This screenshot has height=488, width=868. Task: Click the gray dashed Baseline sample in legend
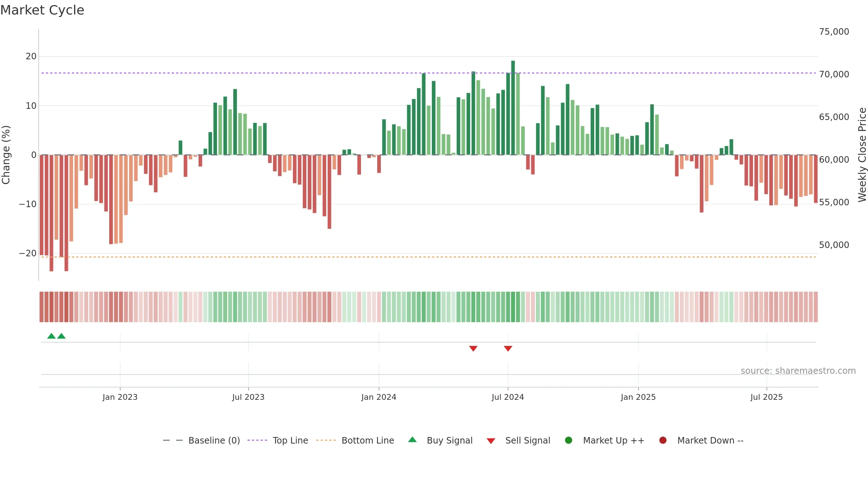point(173,440)
